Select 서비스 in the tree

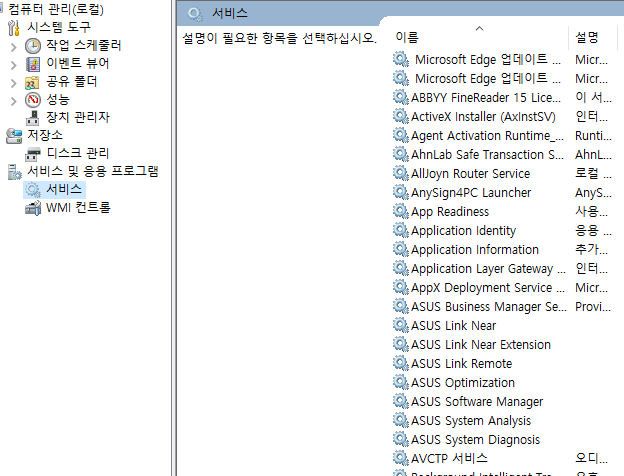coord(64,189)
